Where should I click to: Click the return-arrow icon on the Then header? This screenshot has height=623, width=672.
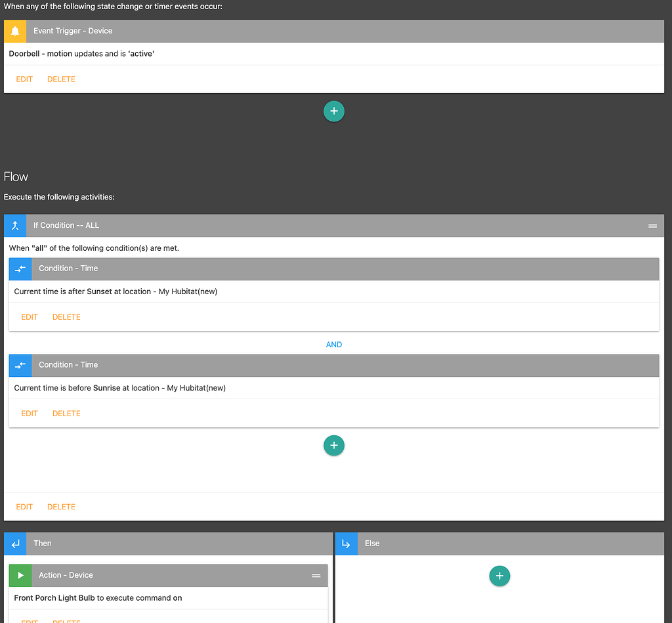pos(14,543)
